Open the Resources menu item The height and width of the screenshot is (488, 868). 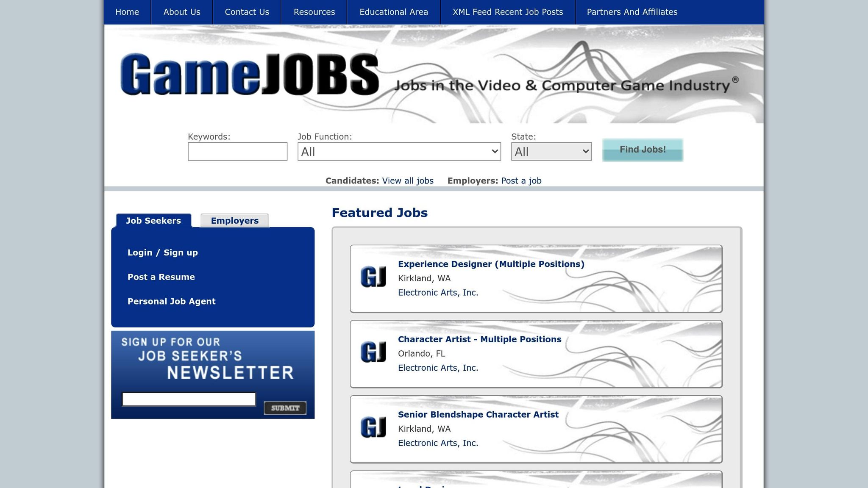(x=314, y=12)
